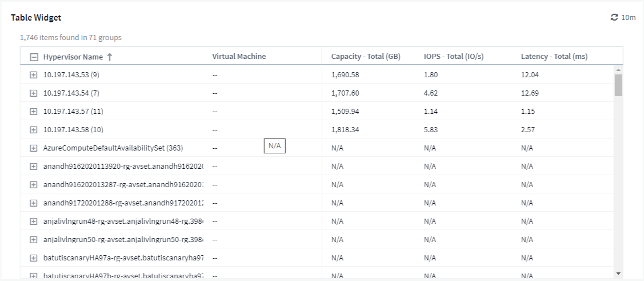This screenshot has height=281, width=644.
Task: Expand the 10.197.143.53 (9) group
Action: 34,74
